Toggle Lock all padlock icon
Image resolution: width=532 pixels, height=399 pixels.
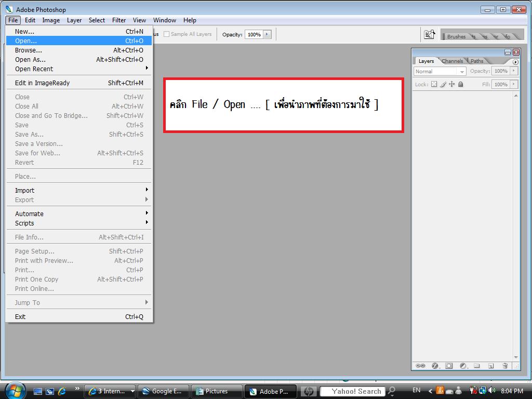pyautogui.click(x=460, y=84)
